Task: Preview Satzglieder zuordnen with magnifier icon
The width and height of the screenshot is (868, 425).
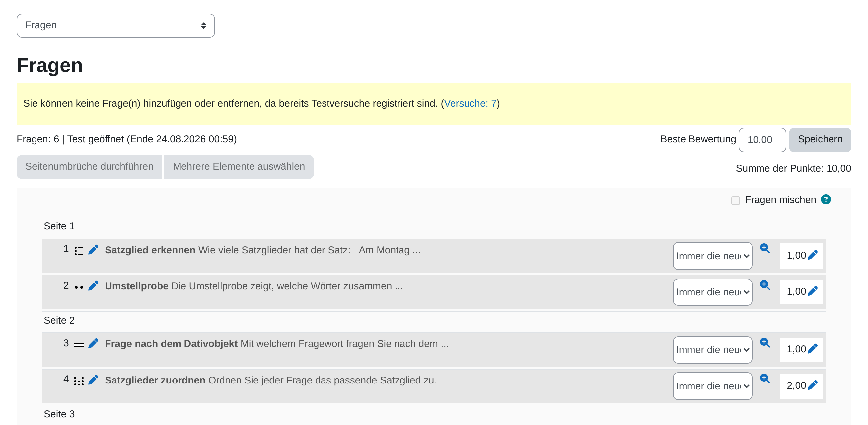Action: 764,379
